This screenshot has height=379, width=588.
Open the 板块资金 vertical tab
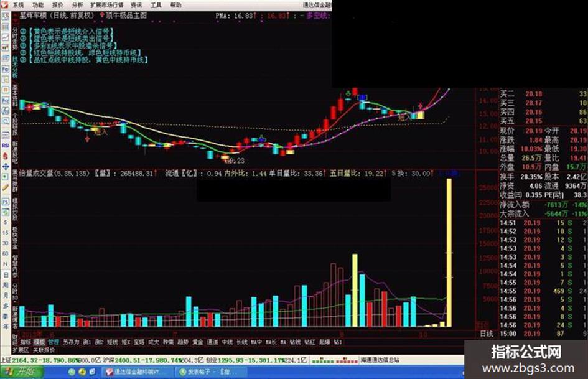point(16,238)
